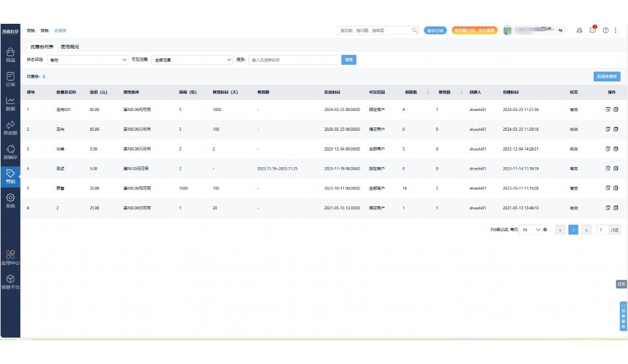
Task: Open the 订单 (Orders) sidebar section
Action: pos(10,79)
